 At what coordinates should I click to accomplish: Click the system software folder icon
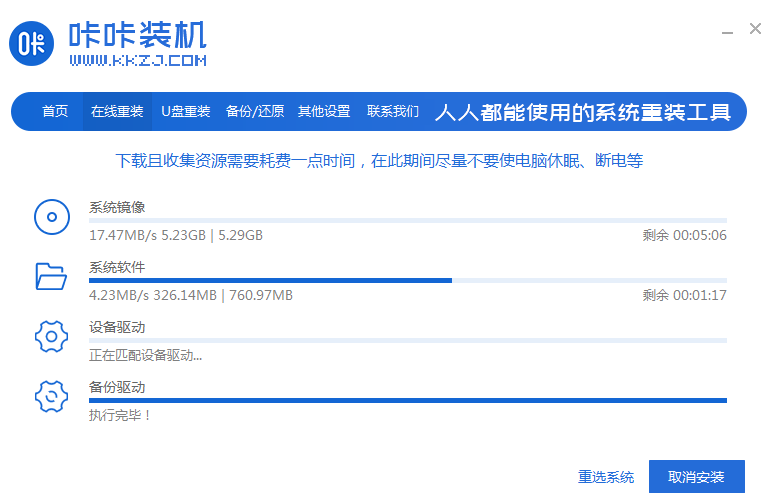[50, 276]
